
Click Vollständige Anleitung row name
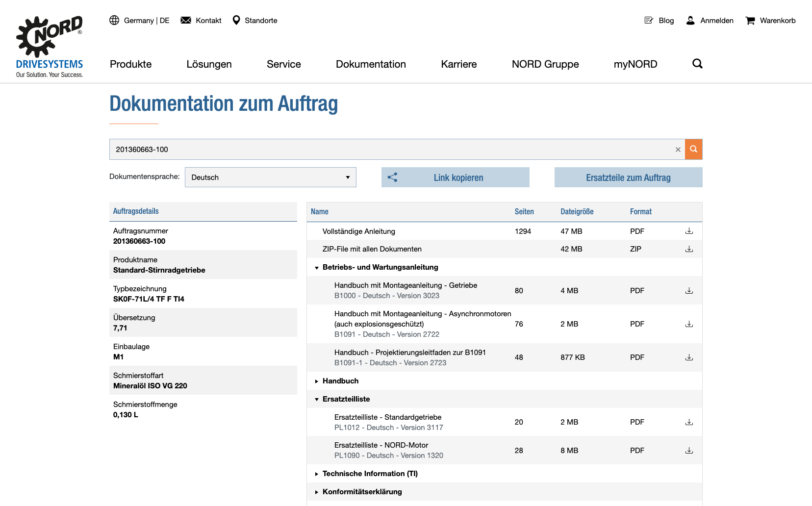click(x=359, y=231)
